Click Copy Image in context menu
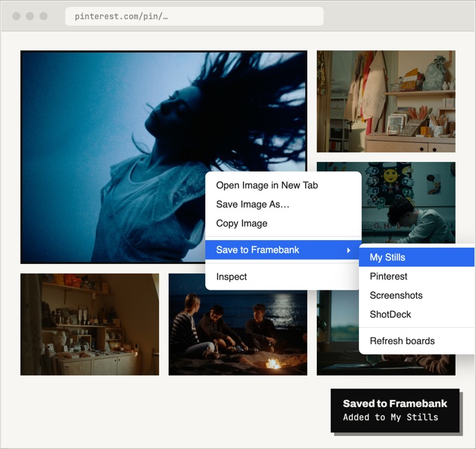Image resolution: width=476 pixels, height=449 pixels. pyautogui.click(x=284, y=223)
